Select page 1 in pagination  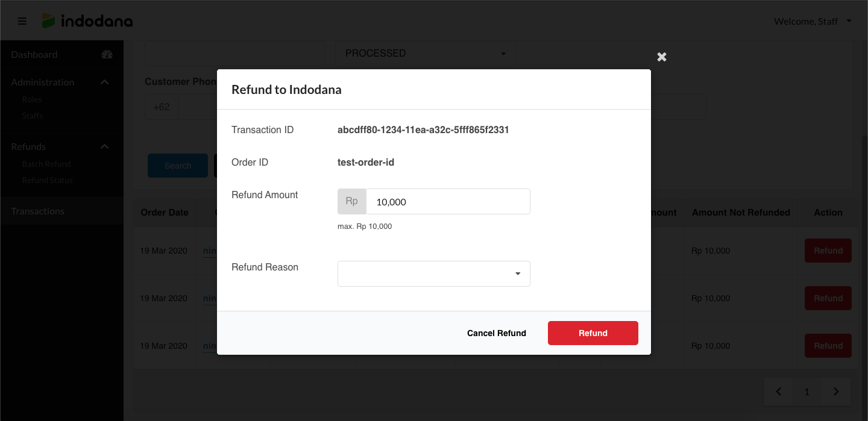(x=807, y=391)
